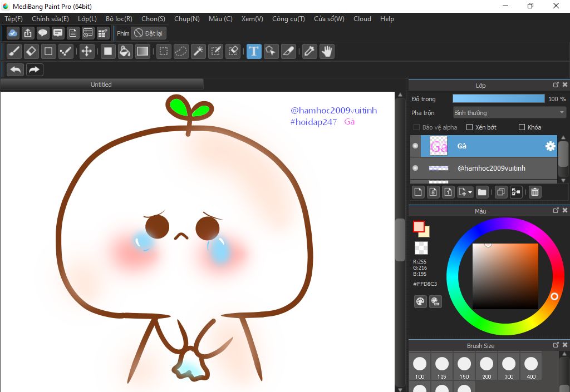Screen dimensions: 570x392
Task: Close the Lớp panel
Action: tap(565, 85)
